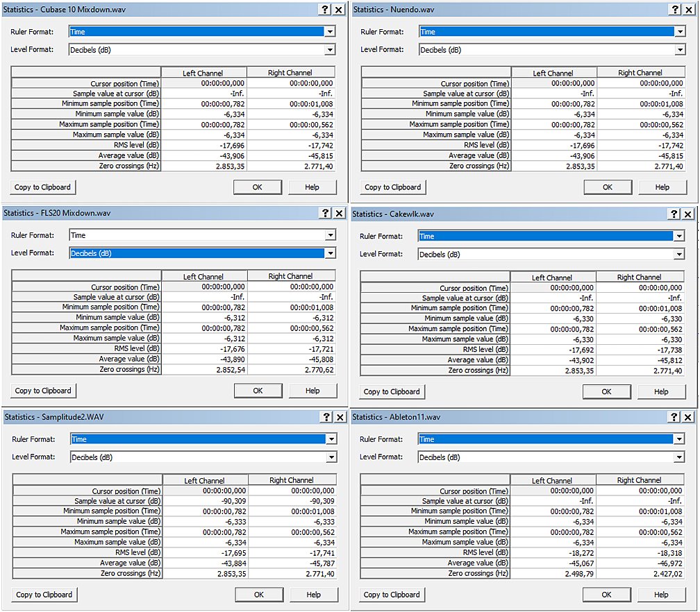The height and width of the screenshot is (612, 700).
Task: Click Help in the Ableton11.wav window
Action: [x=661, y=595]
